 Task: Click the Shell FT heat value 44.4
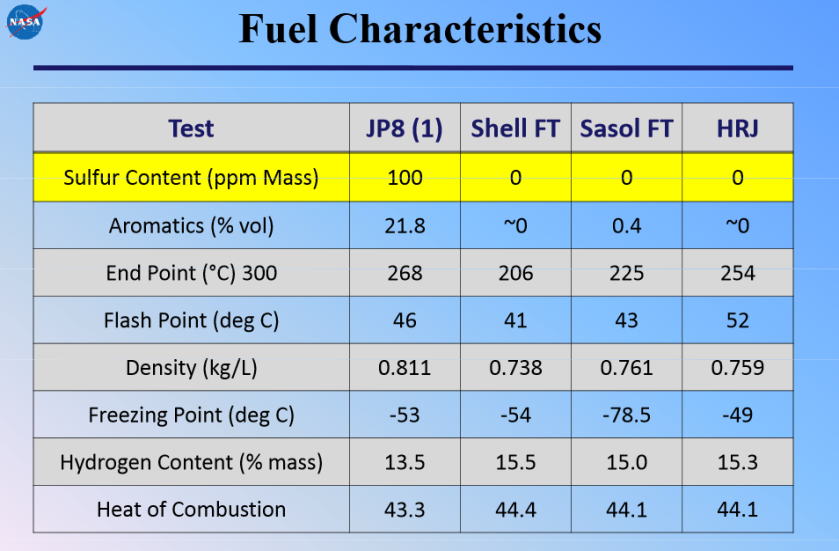pyautogui.click(x=516, y=509)
